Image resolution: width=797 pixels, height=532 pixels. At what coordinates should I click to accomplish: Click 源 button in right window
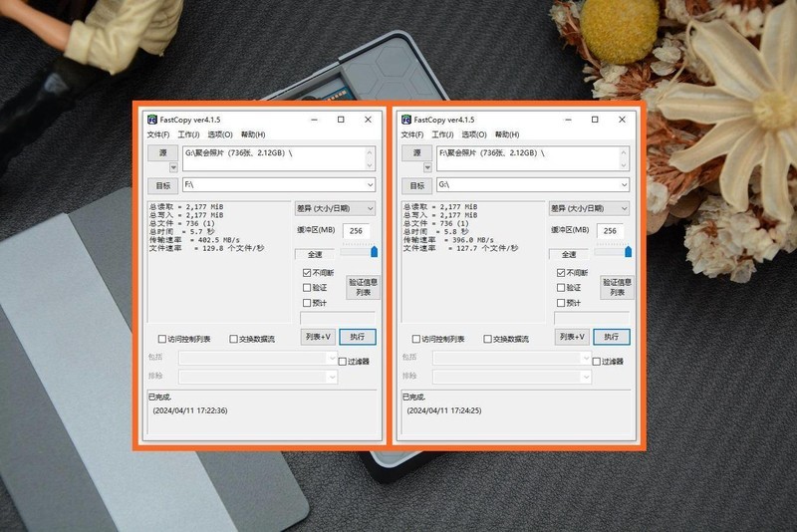416,153
